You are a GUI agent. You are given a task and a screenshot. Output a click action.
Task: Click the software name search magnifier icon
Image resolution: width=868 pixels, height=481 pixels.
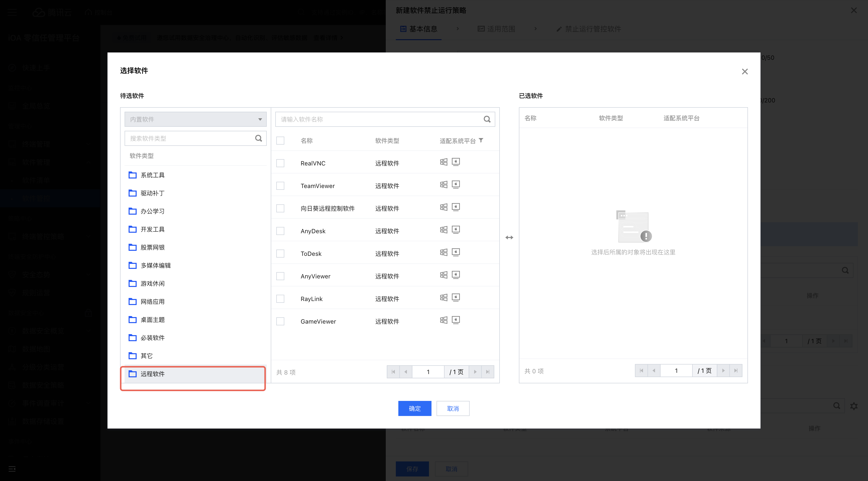(487, 119)
